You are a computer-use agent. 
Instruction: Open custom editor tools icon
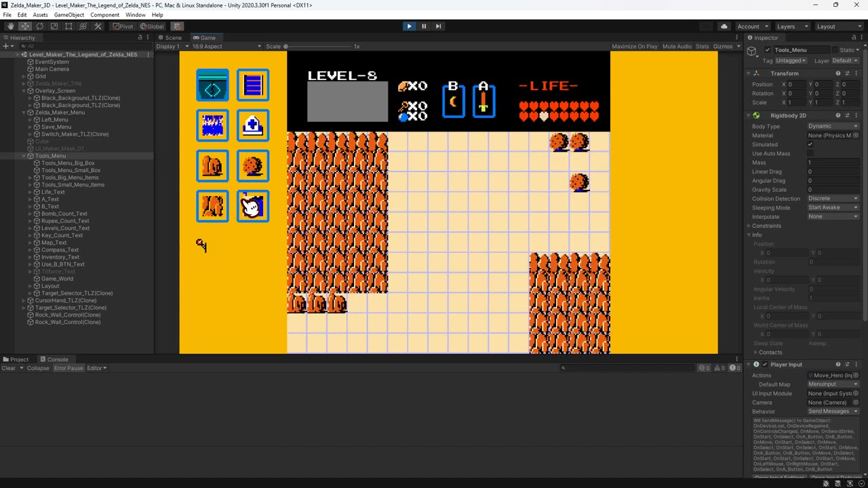click(x=98, y=26)
